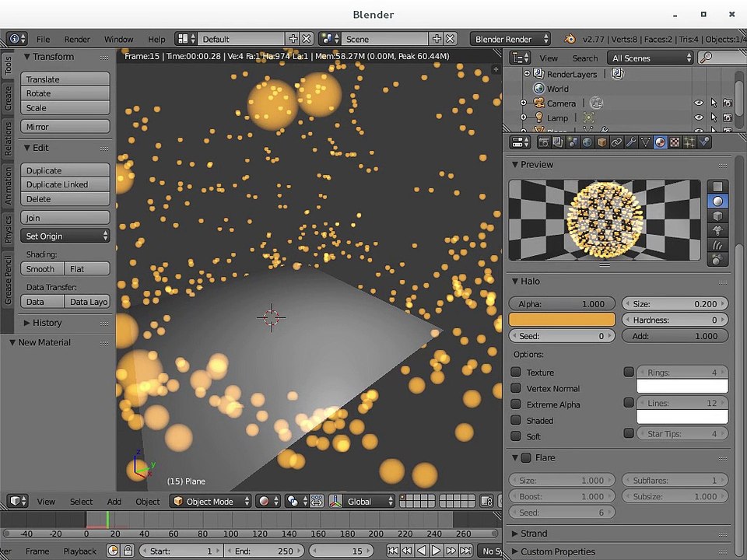Screen dimensions: 747x560
Task: Open the pivot point selector
Action: [296, 501]
